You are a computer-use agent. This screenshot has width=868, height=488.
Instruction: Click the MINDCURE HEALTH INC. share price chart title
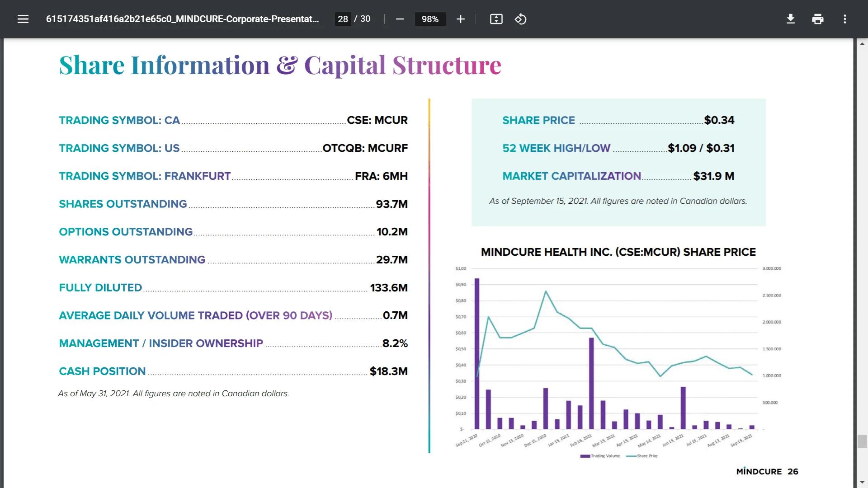point(618,252)
